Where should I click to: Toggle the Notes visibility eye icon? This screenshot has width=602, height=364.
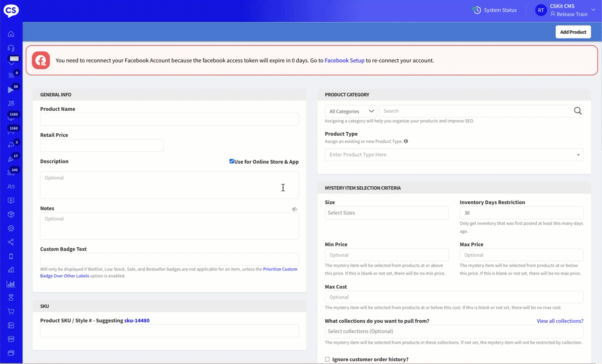(294, 209)
